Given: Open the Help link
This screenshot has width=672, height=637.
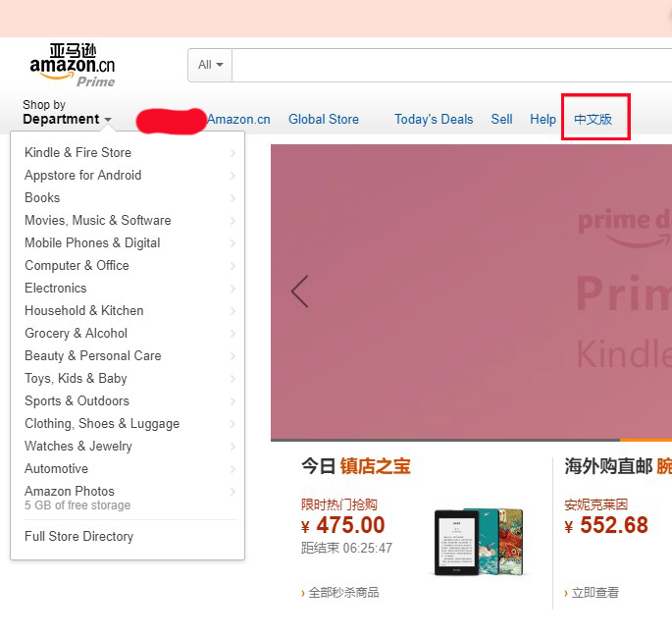Looking at the screenshot, I should click(x=543, y=119).
